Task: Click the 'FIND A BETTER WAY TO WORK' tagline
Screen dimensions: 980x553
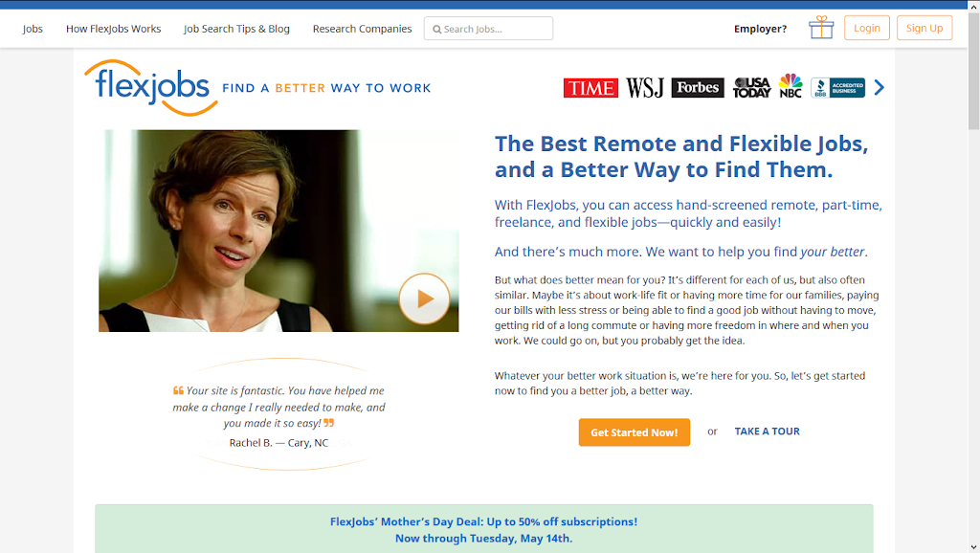Action: pos(326,88)
